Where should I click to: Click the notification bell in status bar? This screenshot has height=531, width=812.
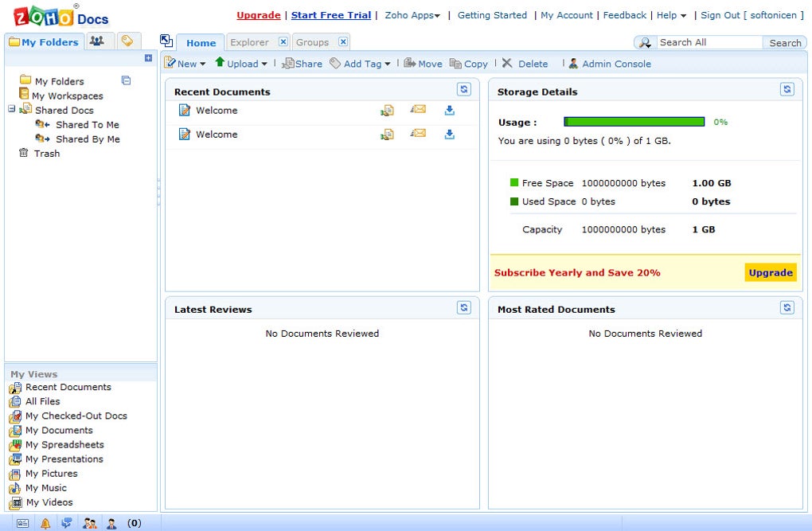click(45, 523)
